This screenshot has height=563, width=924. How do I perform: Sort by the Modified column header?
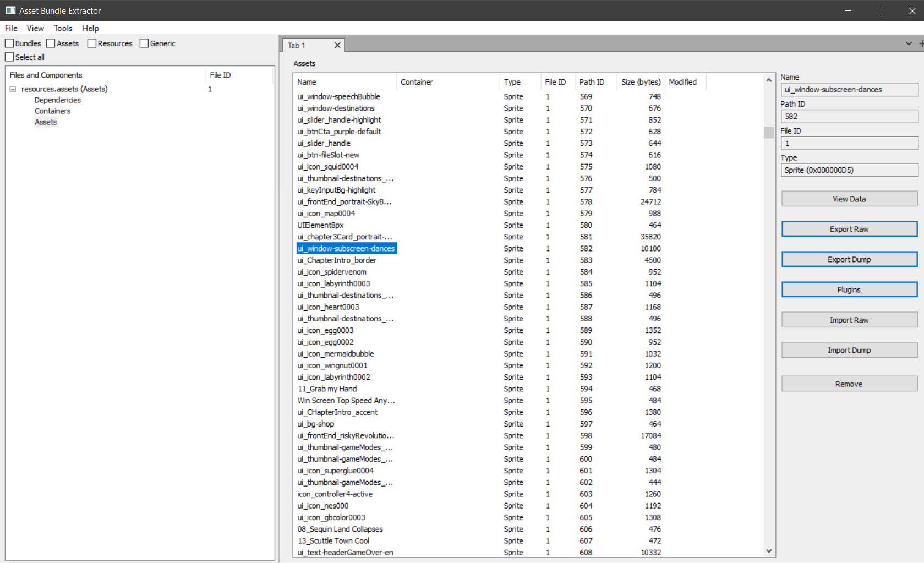685,82
